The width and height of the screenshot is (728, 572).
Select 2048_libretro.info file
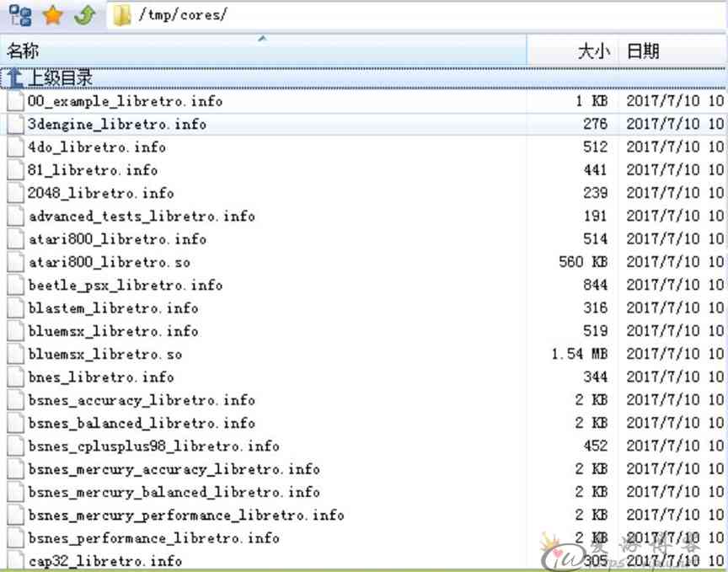101,193
